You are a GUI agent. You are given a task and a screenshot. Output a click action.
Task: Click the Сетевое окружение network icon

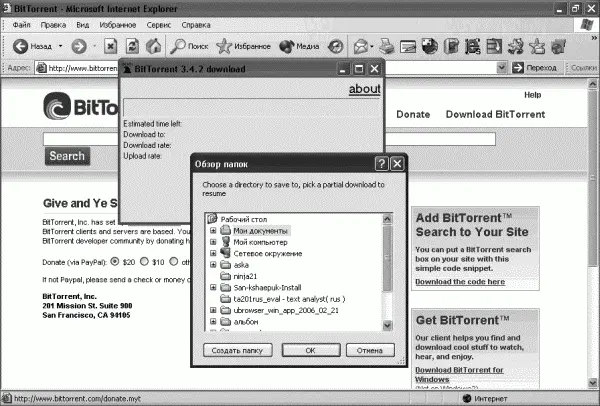coord(225,253)
